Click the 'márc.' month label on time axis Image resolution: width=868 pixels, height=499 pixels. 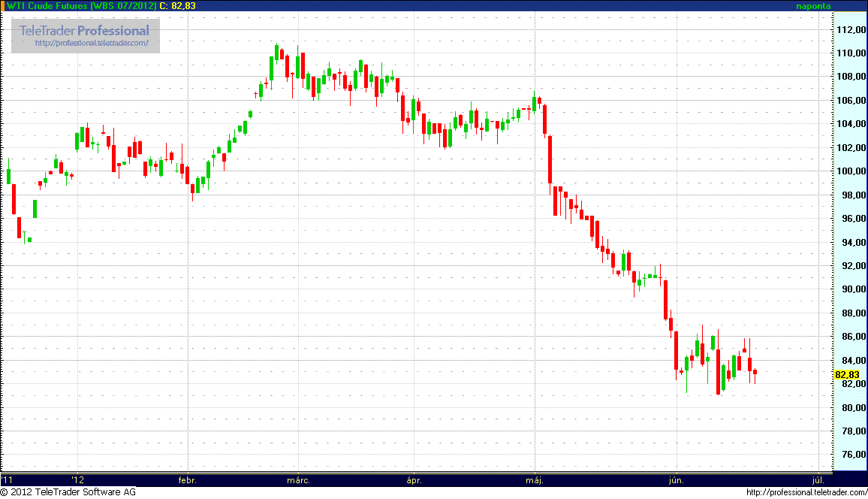tap(298, 480)
